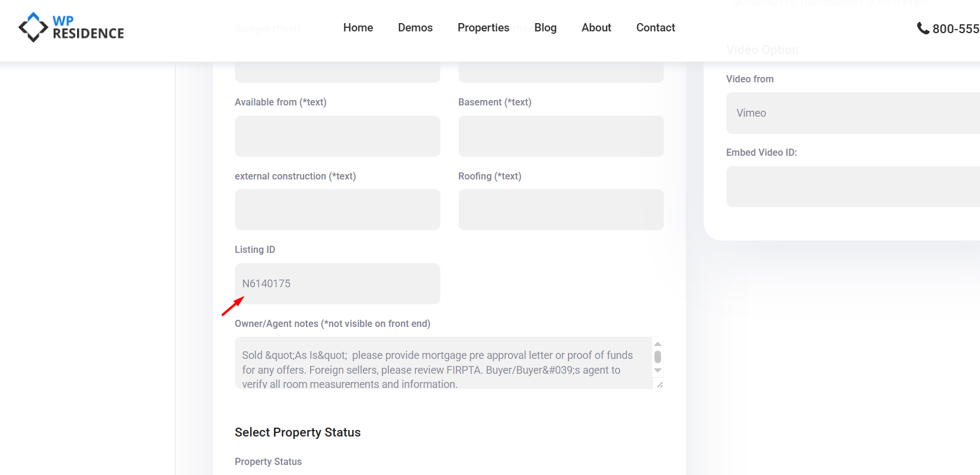This screenshot has height=475, width=980.
Task: Navigate to the Contact page
Action: click(x=656, y=28)
